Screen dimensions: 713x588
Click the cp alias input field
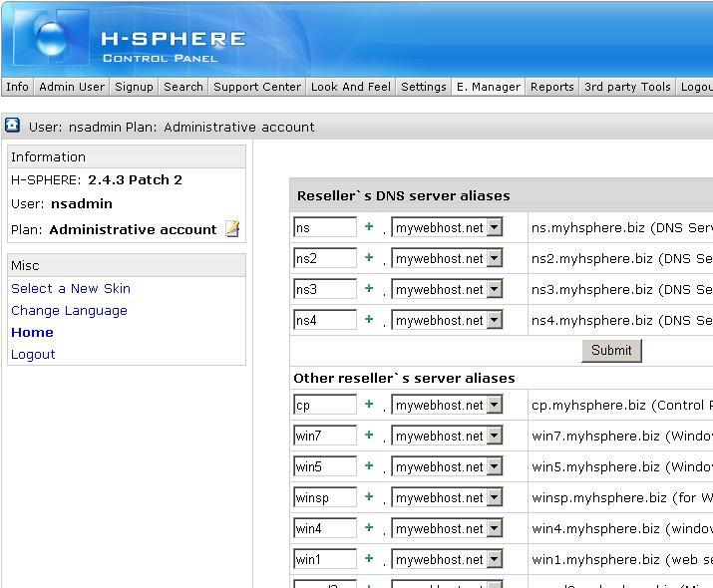click(325, 404)
